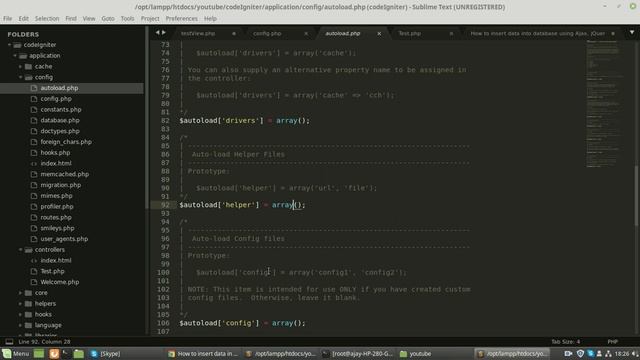Open memcached.php in the sidebar
The image size is (640, 360).
pos(64,174)
